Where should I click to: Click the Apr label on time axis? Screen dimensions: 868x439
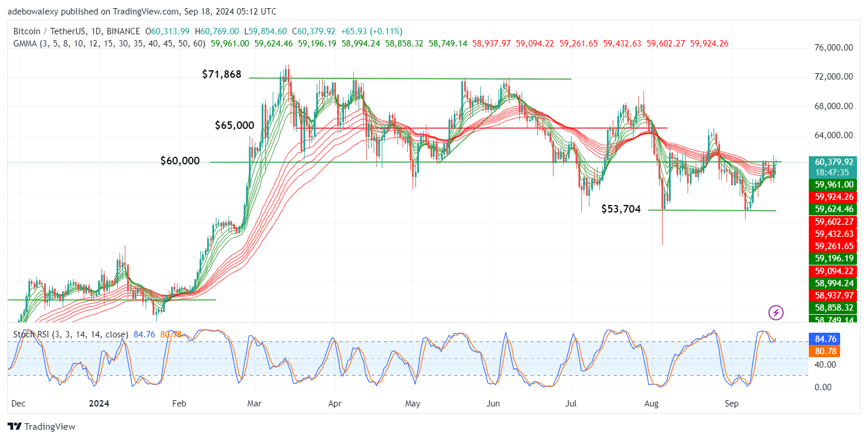point(334,402)
